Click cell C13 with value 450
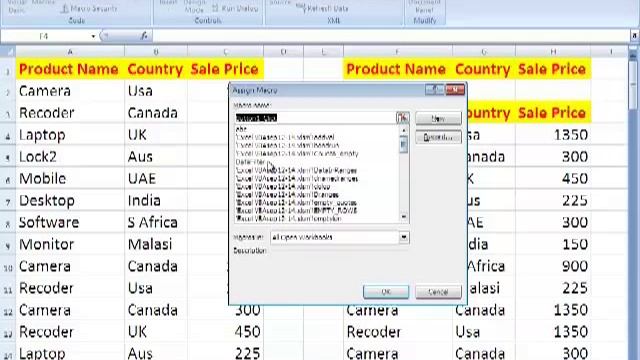The image size is (640, 360). click(x=226, y=332)
